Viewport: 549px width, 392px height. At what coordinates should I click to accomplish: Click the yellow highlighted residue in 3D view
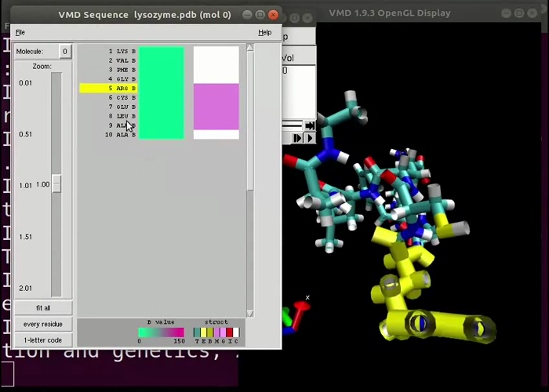point(408,282)
